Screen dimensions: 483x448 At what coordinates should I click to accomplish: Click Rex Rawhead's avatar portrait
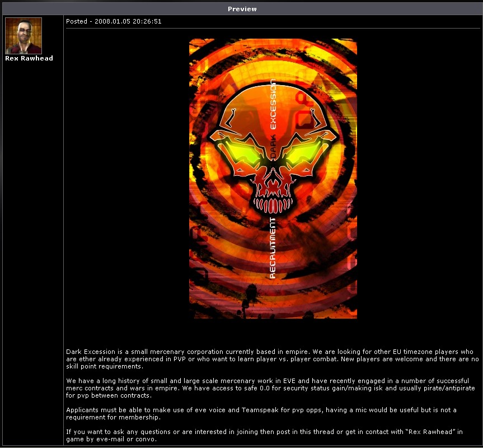tap(24, 36)
